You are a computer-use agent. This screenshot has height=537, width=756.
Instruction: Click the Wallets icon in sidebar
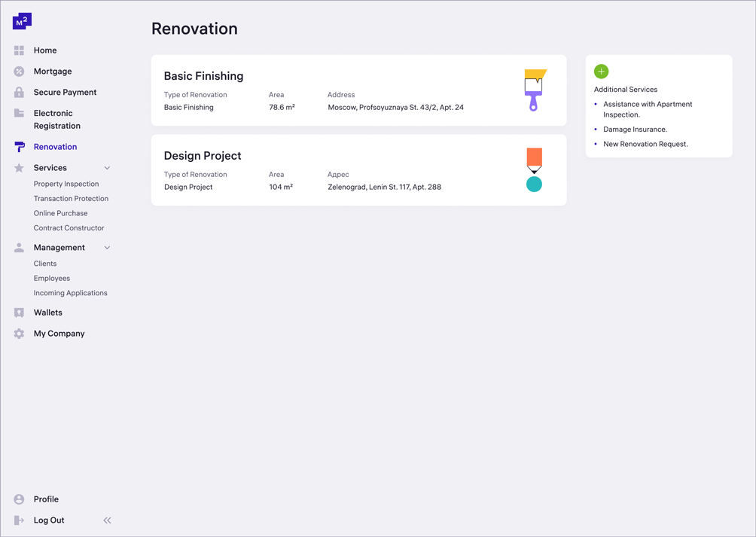[19, 313]
